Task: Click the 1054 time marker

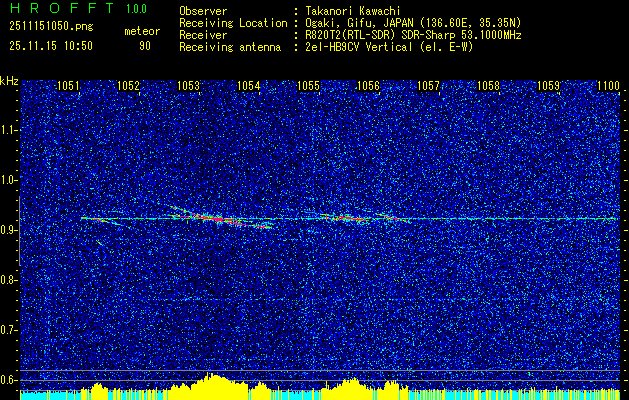Action: [x=249, y=85]
